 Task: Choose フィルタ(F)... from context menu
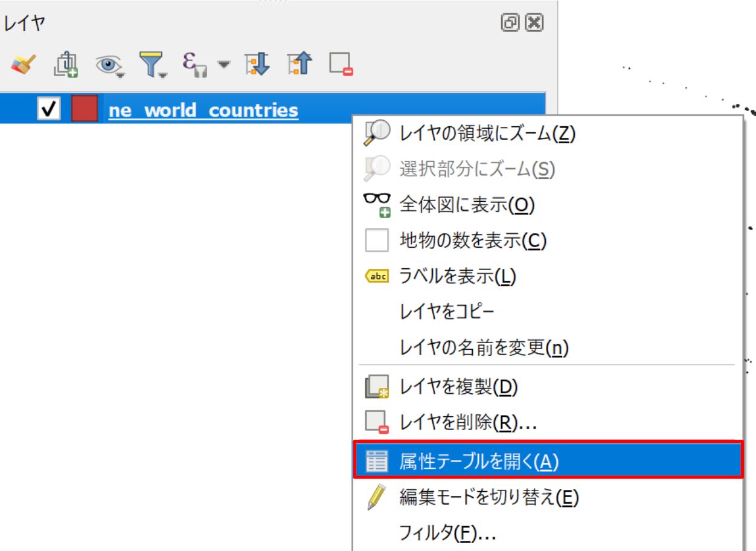[547, 533]
